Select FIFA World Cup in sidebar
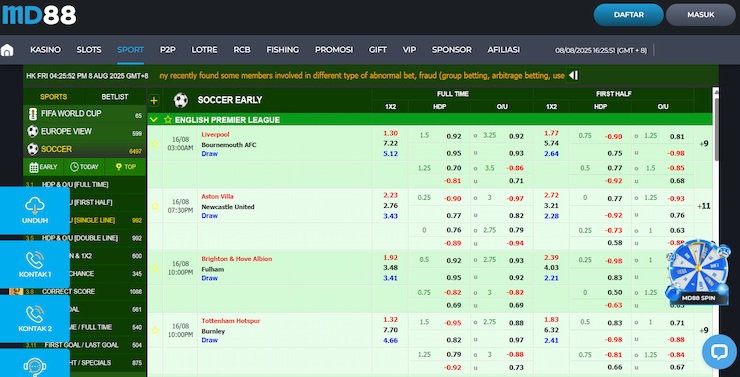This screenshot has width=740, height=377. [x=84, y=114]
